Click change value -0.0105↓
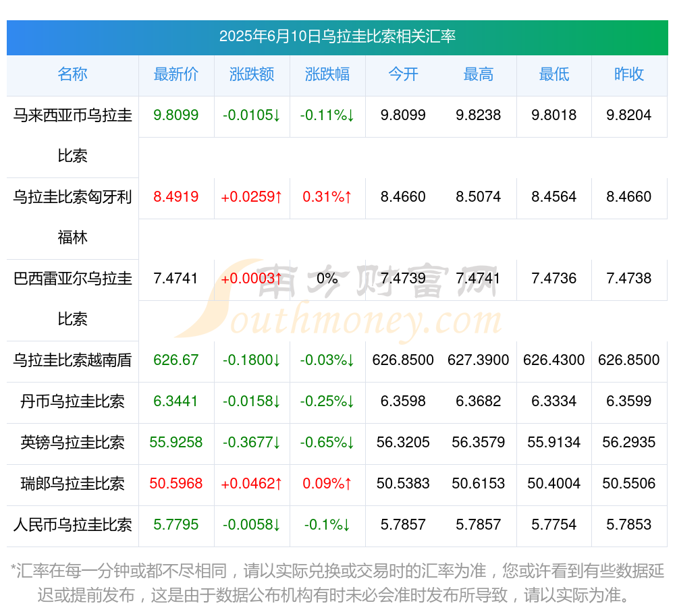The width and height of the screenshot is (675, 616). pos(252,115)
